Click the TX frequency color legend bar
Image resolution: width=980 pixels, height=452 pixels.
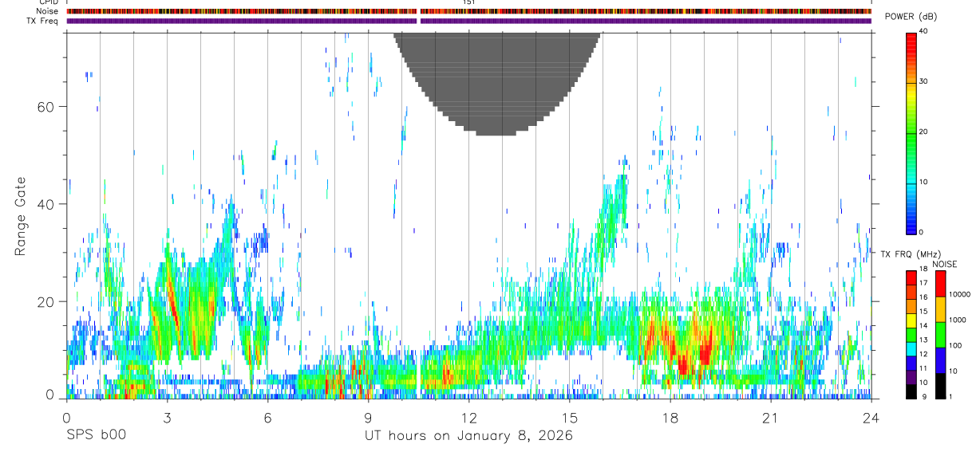pyautogui.click(x=911, y=334)
